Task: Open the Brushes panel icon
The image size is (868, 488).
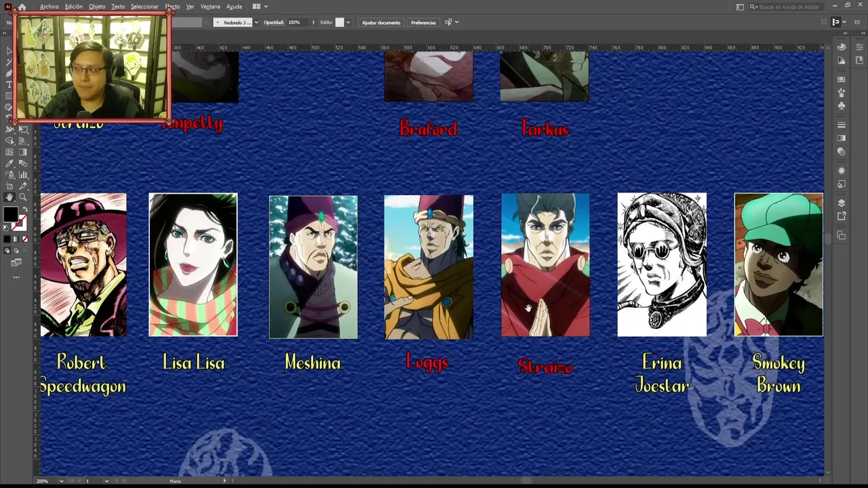Action: point(842,91)
